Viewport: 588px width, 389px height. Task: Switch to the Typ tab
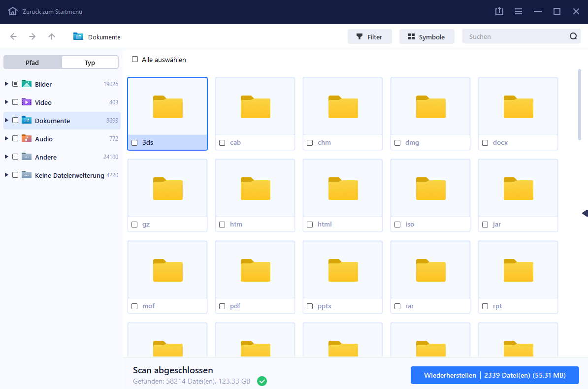90,62
